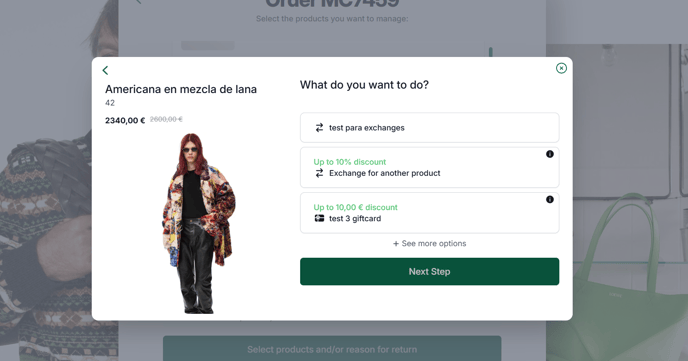Click the "Americana en mezcla de lana" title
Image resolution: width=688 pixels, height=361 pixels.
[x=181, y=89]
